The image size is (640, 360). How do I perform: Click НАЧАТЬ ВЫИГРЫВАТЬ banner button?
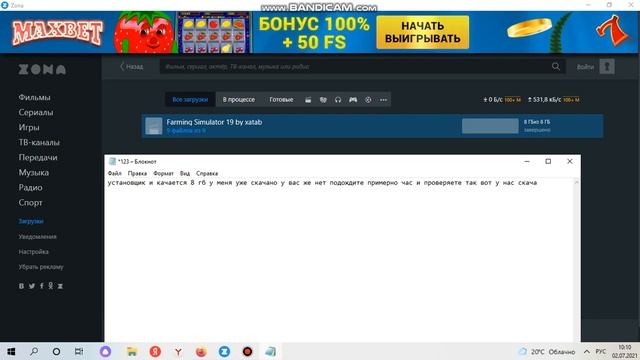422,32
